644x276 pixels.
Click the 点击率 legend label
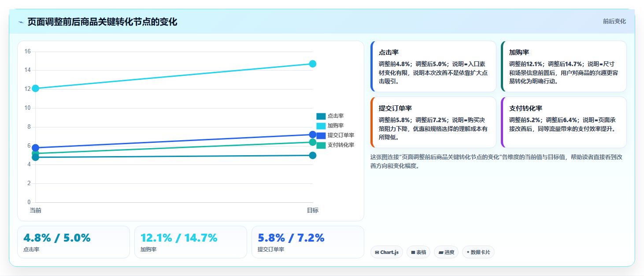click(x=336, y=116)
